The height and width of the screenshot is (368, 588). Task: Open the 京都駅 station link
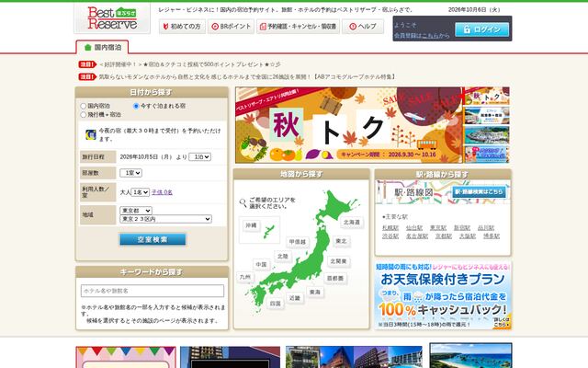click(444, 236)
